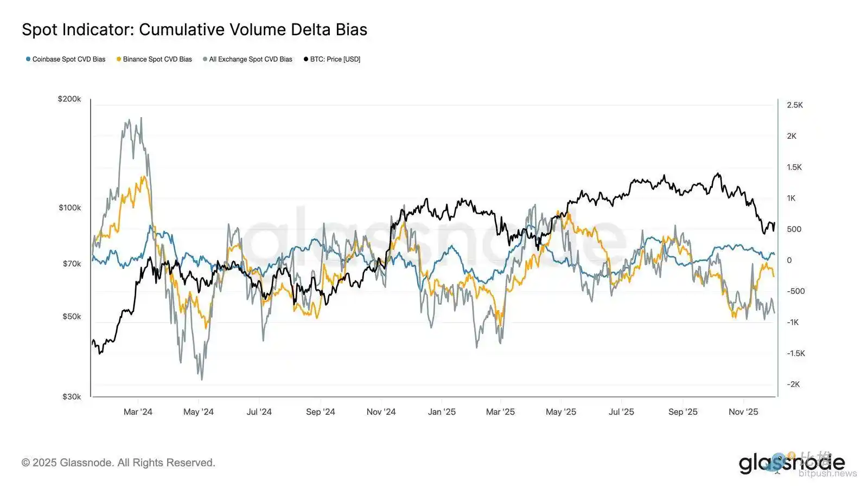Click the glassnode logo at bottom right

click(792, 463)
